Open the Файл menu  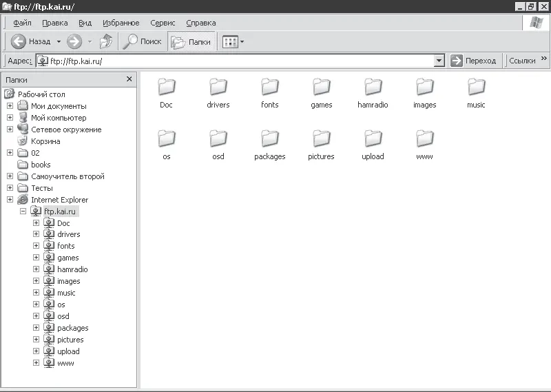[x=22, y=23]
